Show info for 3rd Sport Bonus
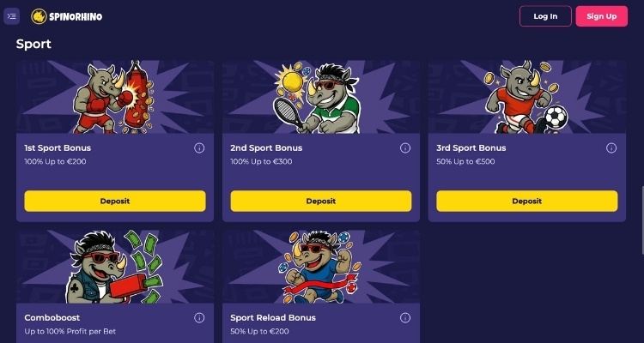 tap(611, 148)
